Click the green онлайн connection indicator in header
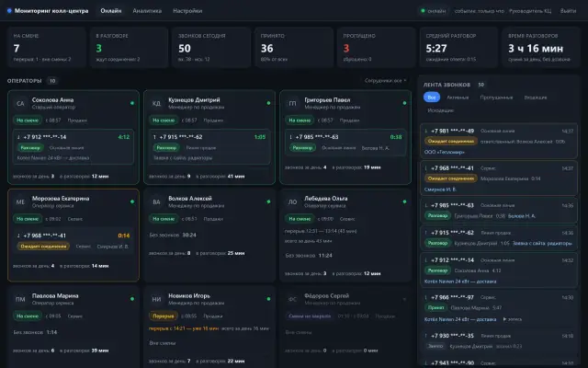588x368 pixels. coord(434,11)
